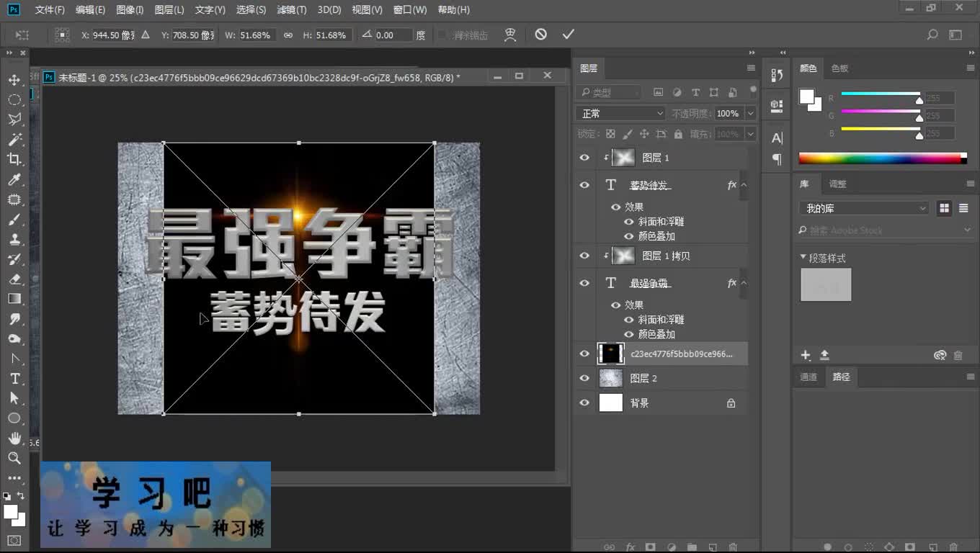The image size is (980, 553).
Task: Select the Clone Stamp tool
Action: click(15, 239)
